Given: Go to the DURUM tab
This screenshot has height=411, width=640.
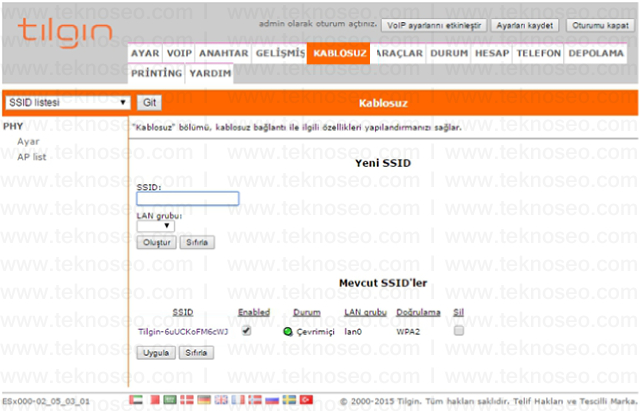Looking at the screenshot, I should point(449,53).
